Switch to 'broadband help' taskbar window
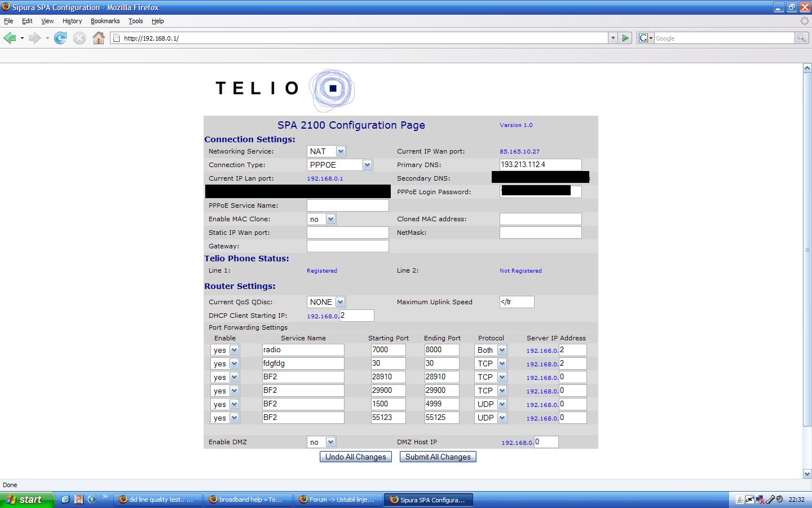Screen dimensions: 812x508 (x=248, y=500)
